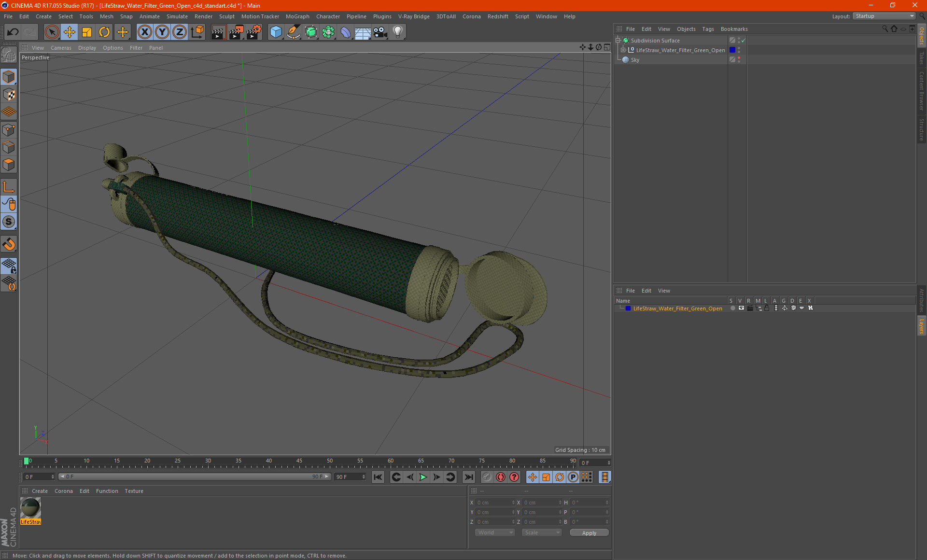Toggle Subdivision Surface green enable checkmark
The width and height of the screenshot is (927, 560).
pos(744,41)
